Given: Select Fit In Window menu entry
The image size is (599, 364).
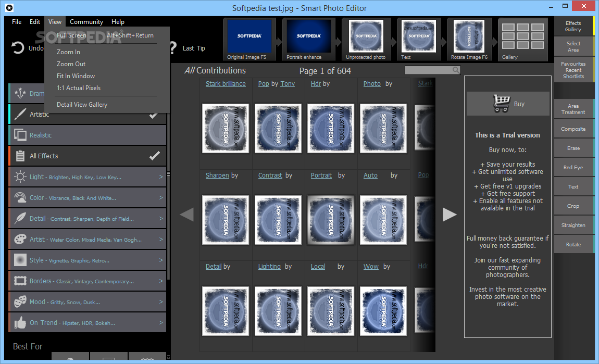Looking at the screenshot, I should pyautogui.click(x=76, y=76).
